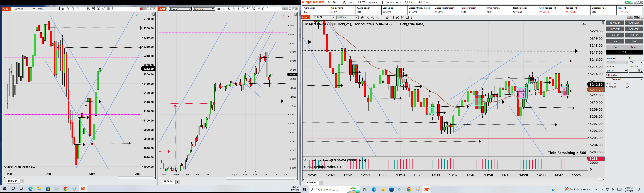Screen dimensions: 644x193
Task: Open instrument dropdown in Daily chart
Action: pos(25,9)
